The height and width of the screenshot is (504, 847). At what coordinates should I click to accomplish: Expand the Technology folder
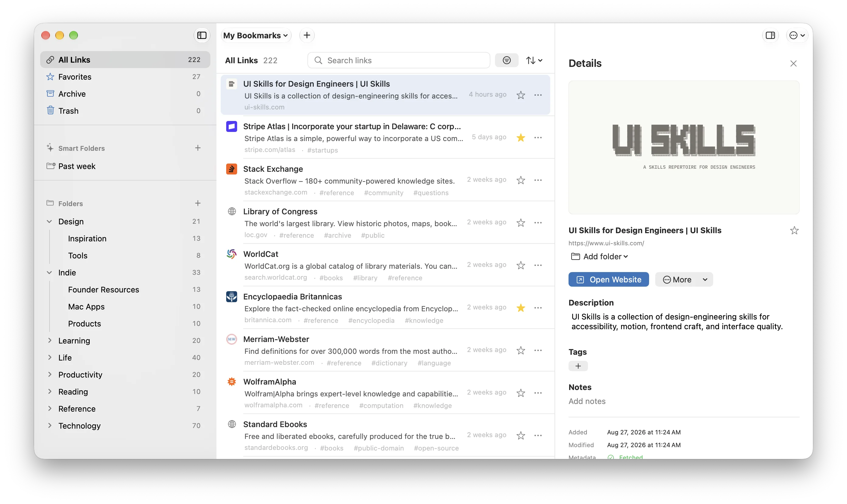[x=50, y=426]
